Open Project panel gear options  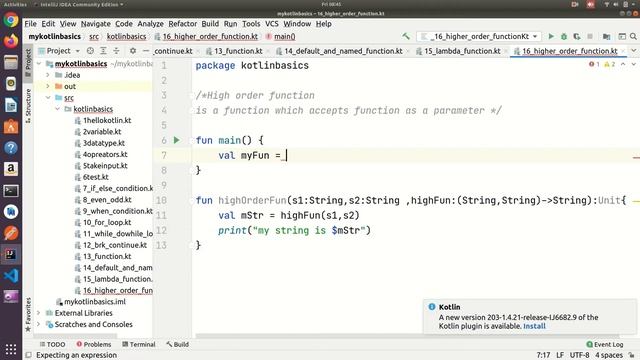[x=133, y=51]
